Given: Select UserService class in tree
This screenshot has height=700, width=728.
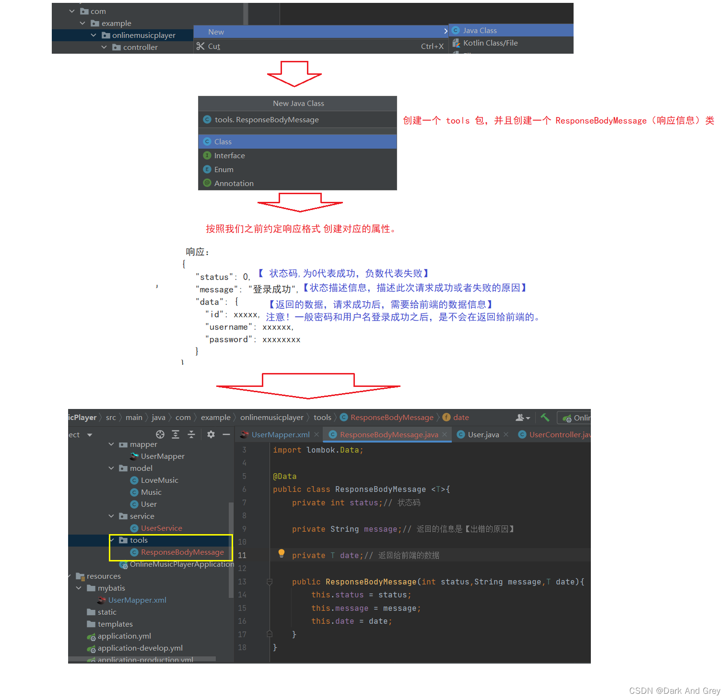Looking at the screenshot, I should pyautogui.click(x=156, y=528).
